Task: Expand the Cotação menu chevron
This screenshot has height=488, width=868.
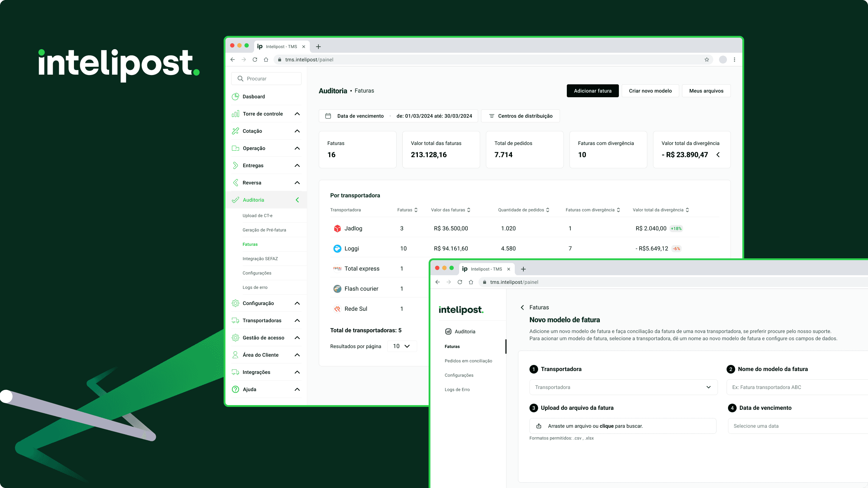Action: coord(297,131)
